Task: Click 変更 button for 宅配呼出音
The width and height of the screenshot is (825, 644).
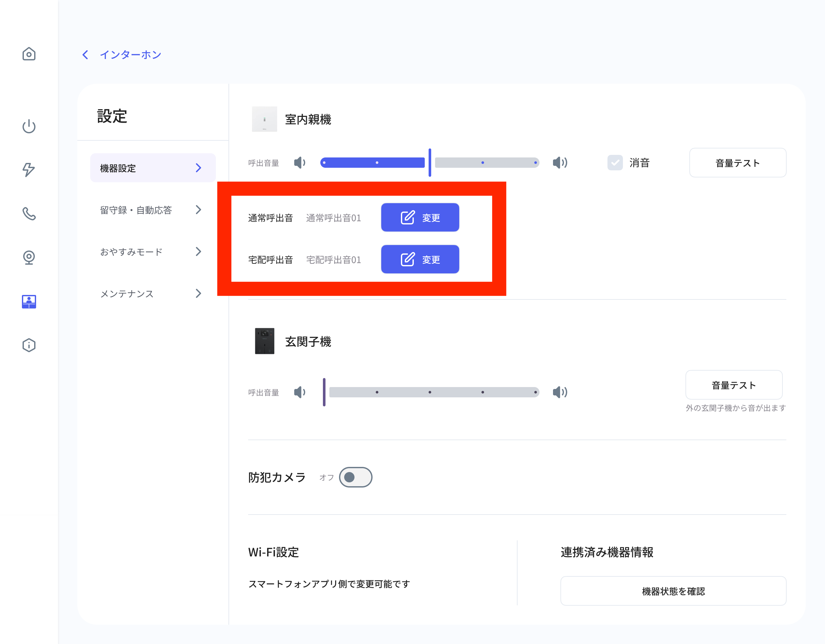Action: click(420, 259)
